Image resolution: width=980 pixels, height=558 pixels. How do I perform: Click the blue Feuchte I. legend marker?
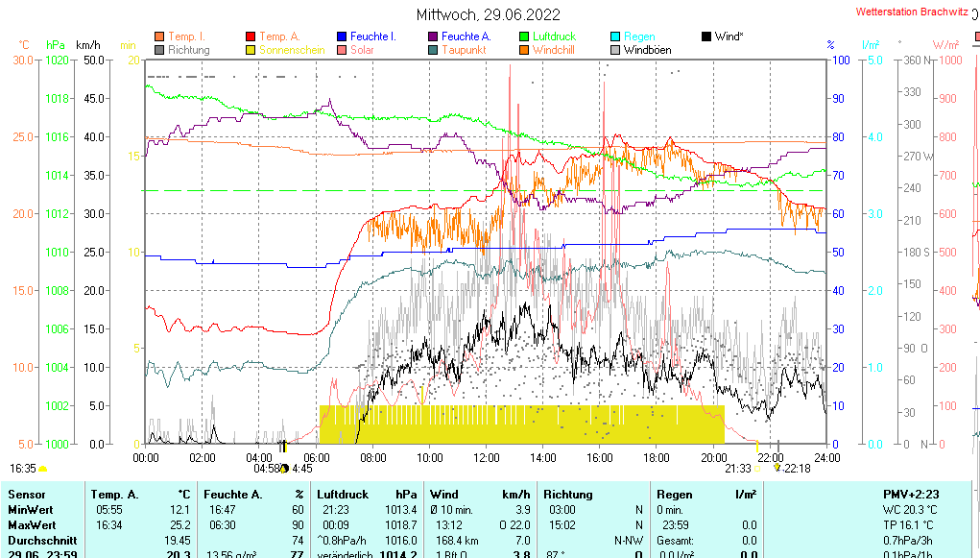coord(342,36)
